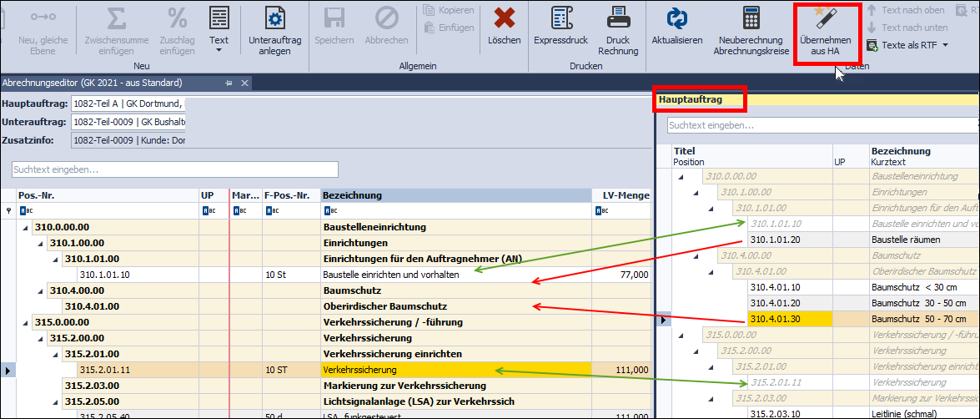The width and height of the screenshot is (980, 419).
Task: Collapse tree node 310.0.00.00 Baustelleneinrichtung
Action: coord(24,227)
